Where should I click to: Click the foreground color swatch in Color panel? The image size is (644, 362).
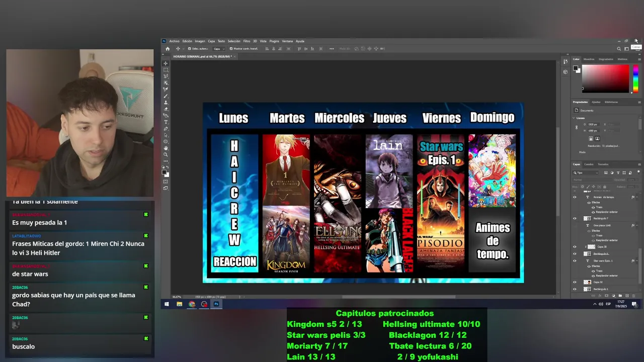[576, 68]
